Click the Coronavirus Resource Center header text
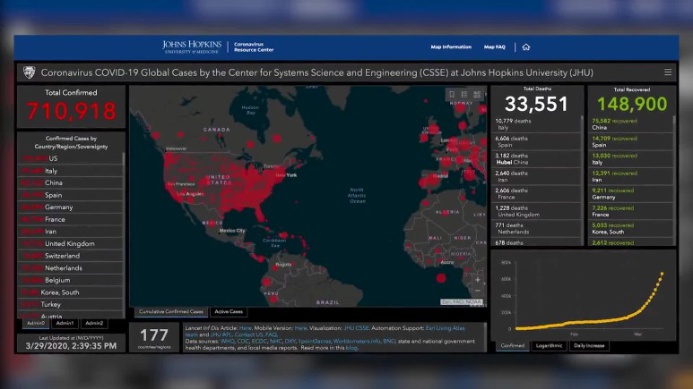This screenshot has height=389, width=693. (x=254, y=47)
